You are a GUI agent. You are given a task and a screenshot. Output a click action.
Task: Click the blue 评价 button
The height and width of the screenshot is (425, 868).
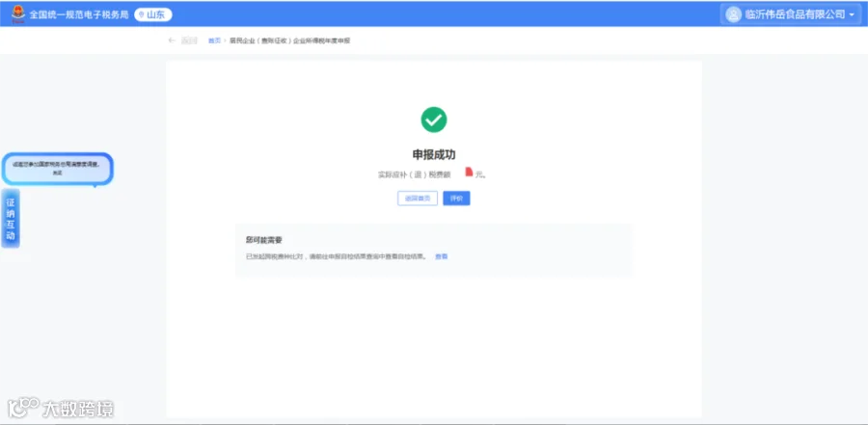(457, 199)
